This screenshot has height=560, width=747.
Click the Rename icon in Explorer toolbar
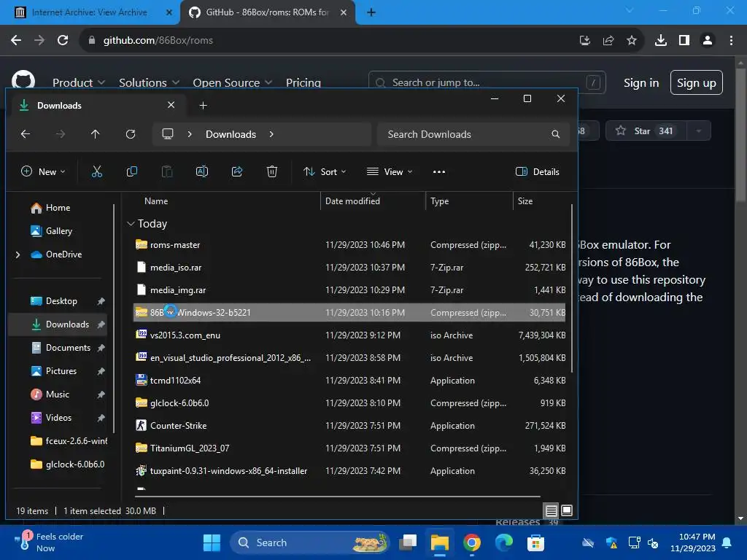point(202,171)
